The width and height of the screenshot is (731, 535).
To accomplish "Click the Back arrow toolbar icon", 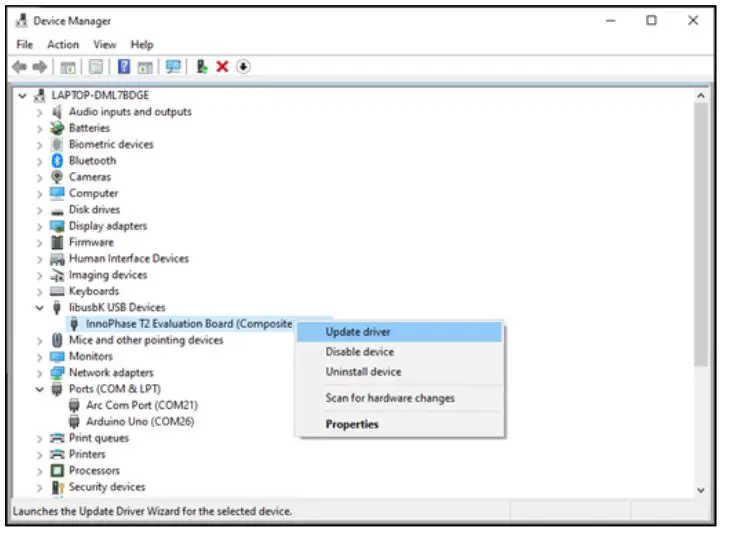I will pyautogui.click(x=19, y=67).
